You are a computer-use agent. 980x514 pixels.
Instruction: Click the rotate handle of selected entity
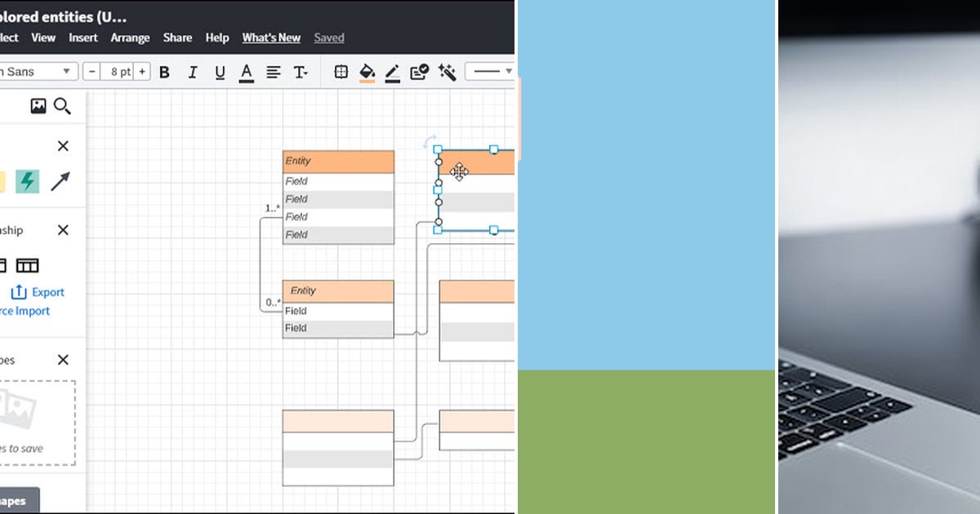click(430, 142)
